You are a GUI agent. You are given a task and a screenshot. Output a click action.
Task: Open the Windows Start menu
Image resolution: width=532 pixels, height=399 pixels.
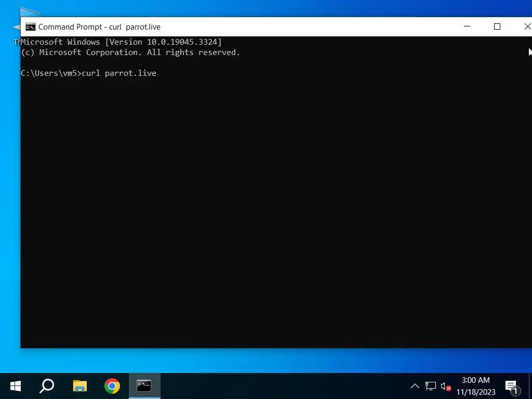[16, 386]
